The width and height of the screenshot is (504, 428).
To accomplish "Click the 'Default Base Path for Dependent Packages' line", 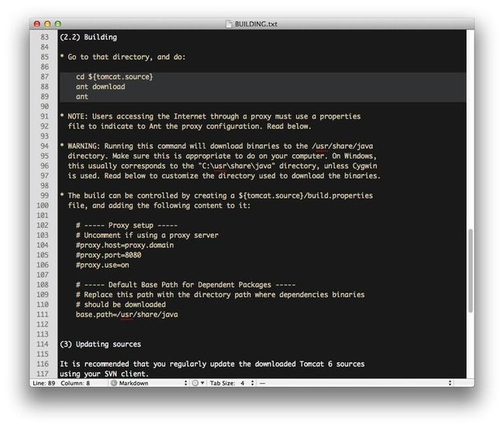I will (x=186, y=285).
